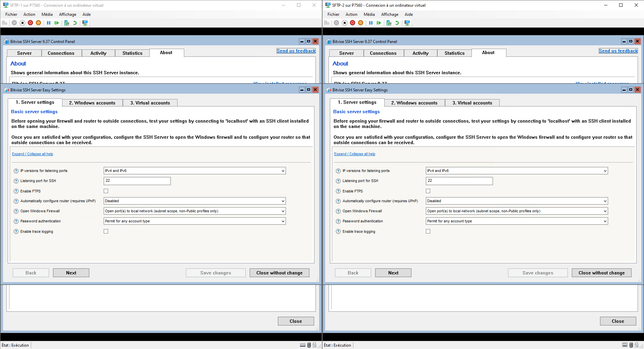Open the Média menu in SFTP-2 window

pyautogui.click(x=369, y=14)
